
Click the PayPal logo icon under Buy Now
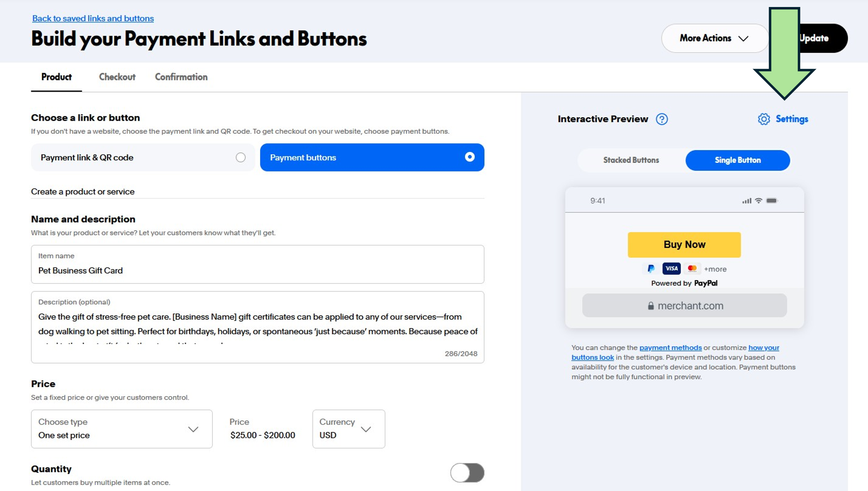pos(651,269)
